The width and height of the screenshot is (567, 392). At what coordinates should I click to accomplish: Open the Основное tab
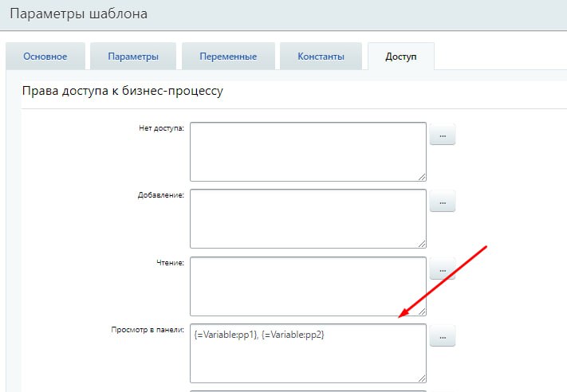coord(45,57)
